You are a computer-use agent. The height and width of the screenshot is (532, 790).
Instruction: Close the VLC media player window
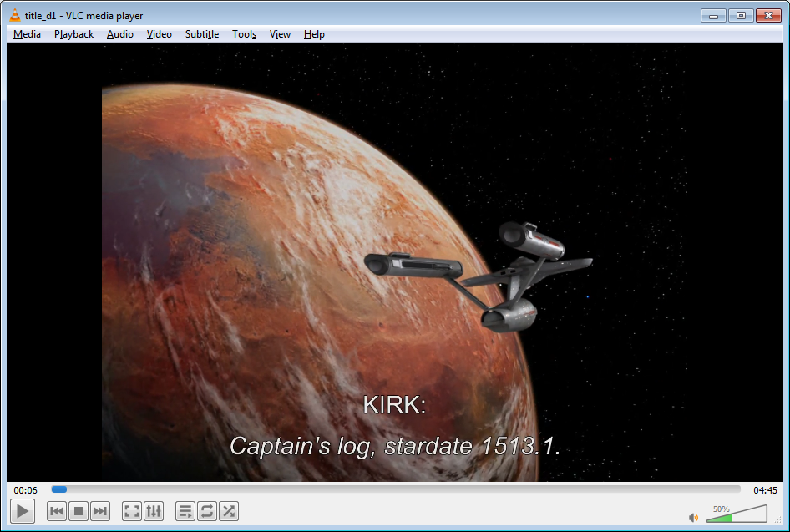click(768, 16)
